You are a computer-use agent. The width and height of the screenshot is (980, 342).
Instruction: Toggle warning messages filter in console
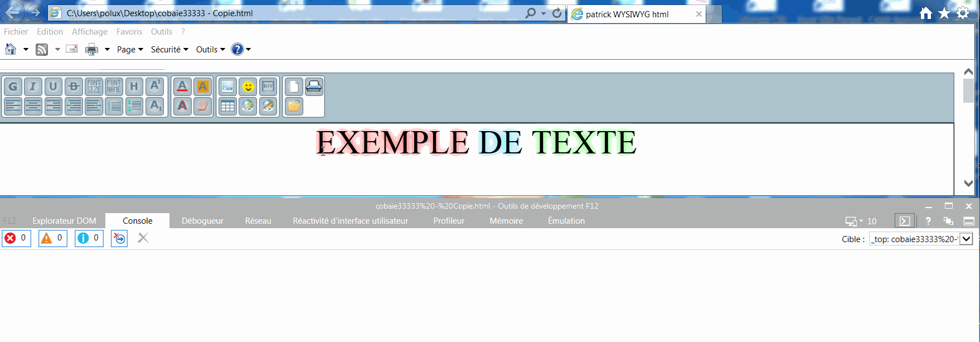click(x=53, y=238)
